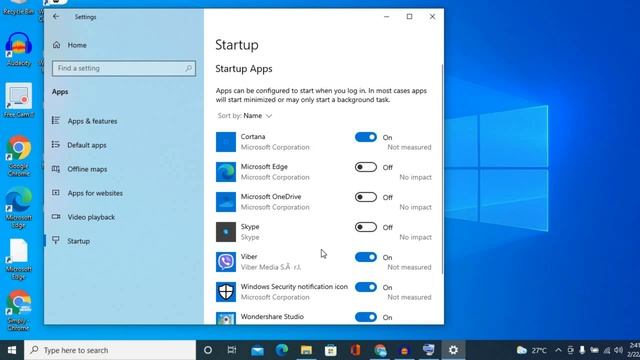Screen dimensions: 640x360
Task: Click the Startup Apps heading
Action: click(x=244, y=69)
